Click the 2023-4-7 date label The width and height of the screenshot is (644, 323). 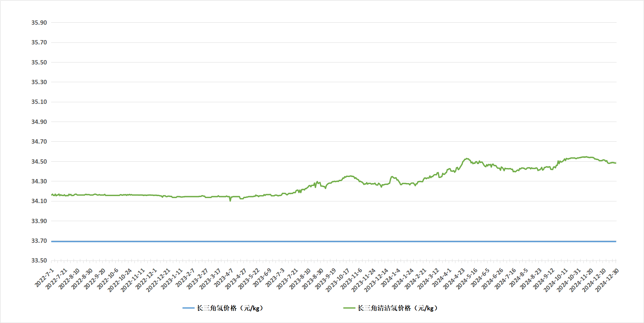[224, 278]
